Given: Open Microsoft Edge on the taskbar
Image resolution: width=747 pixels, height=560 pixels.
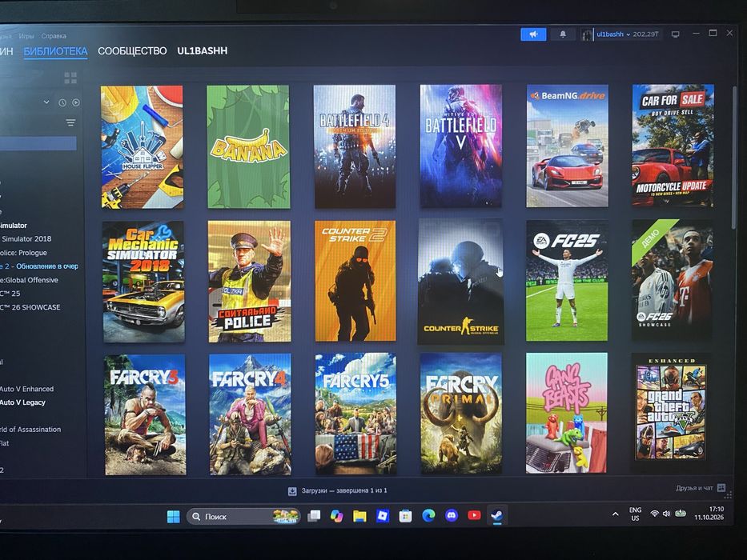Looking at the screenshot, I should pyautogui.click(x=428, y=515).
